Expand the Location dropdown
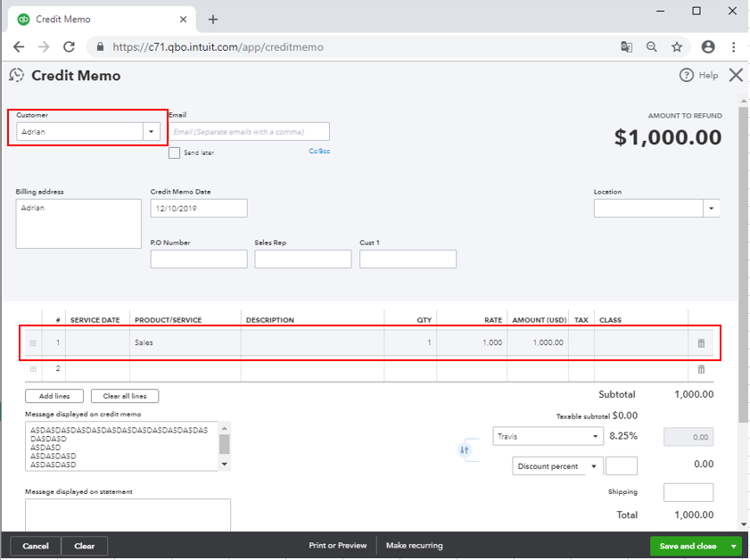The height and width of the screenshot is (560, 750). point(712,209)
